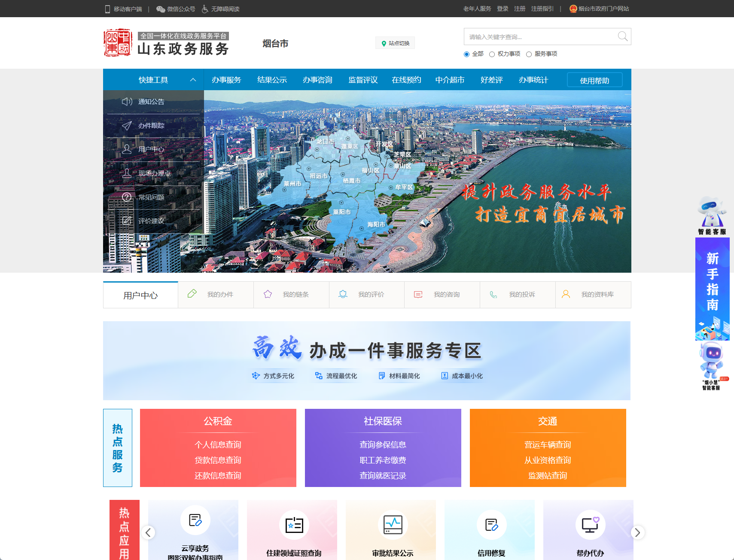Open the 办事服务 navigation menu
This screenshot has height=560, width=734.
point(227,80)
